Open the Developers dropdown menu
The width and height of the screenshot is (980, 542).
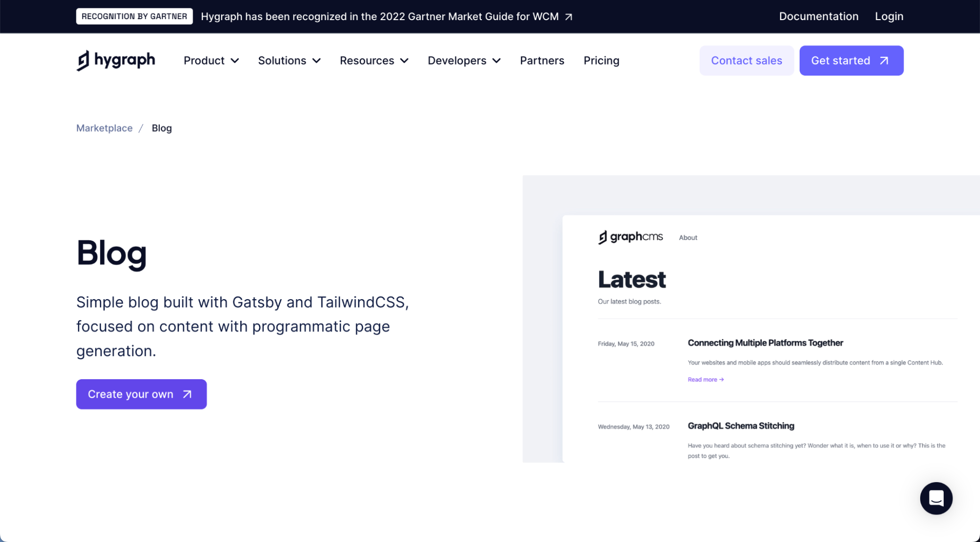click(464, 60)
